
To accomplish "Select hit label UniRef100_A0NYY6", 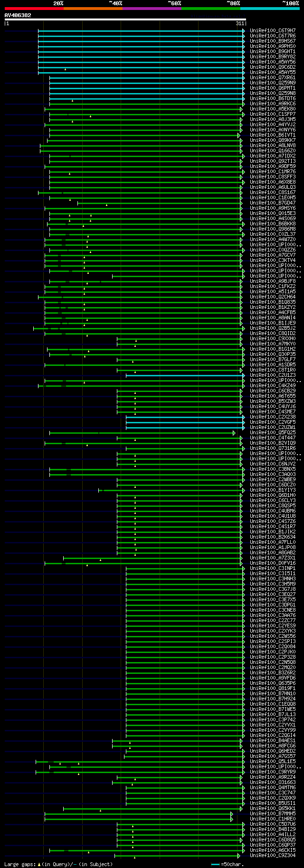I will [273, 130].
